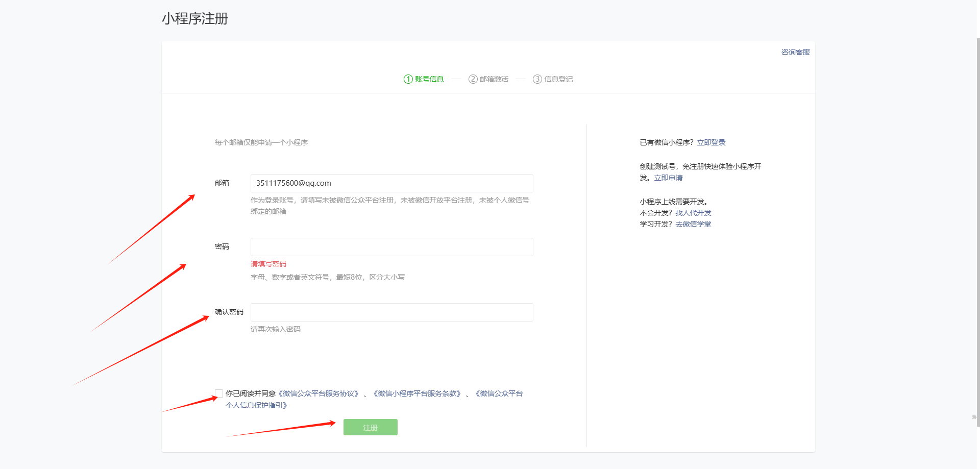
Task: Open the 个人信息保护指引 privacy guideline link
Action: pyautogui.click(x=257, y=405)
